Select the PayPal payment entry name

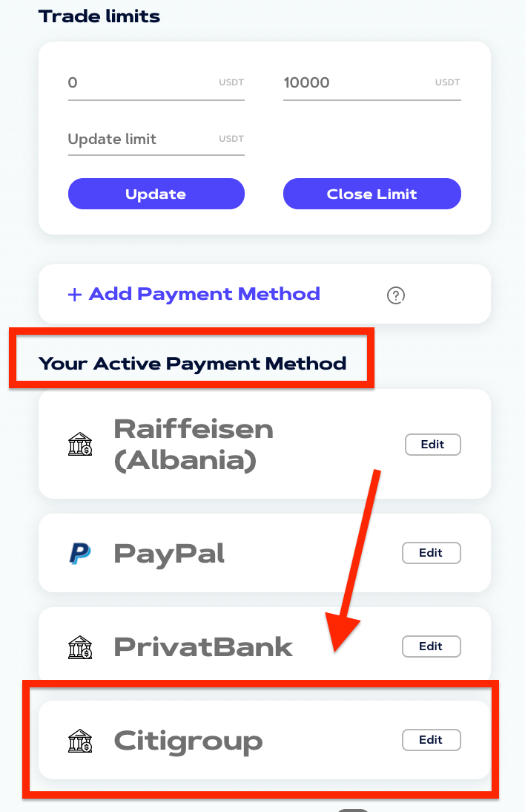(x=169, y=554)
